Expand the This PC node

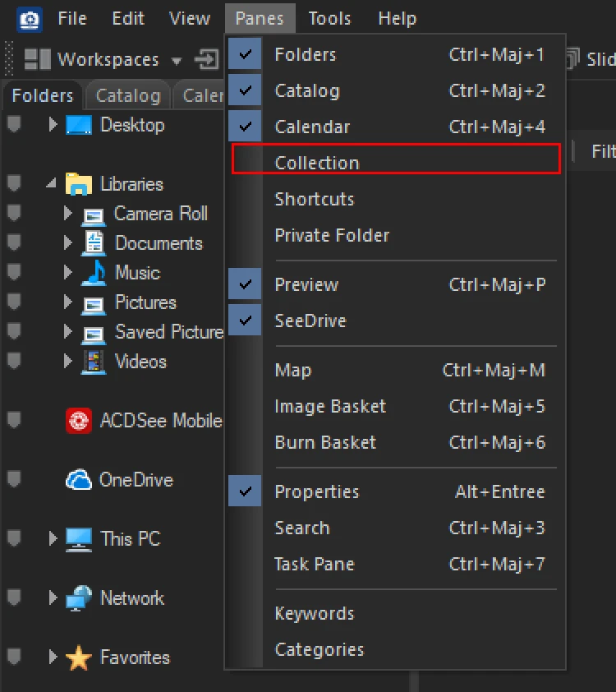53,538
